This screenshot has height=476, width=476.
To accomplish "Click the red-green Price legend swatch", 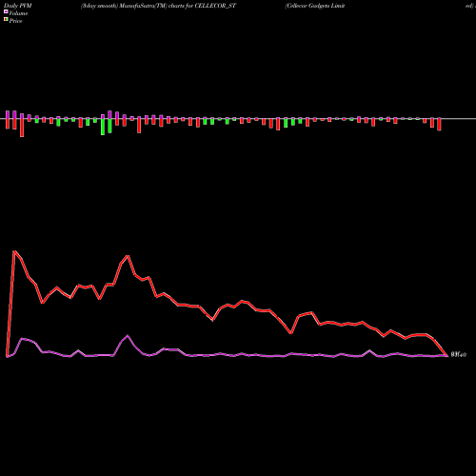I will coord(6,20).
